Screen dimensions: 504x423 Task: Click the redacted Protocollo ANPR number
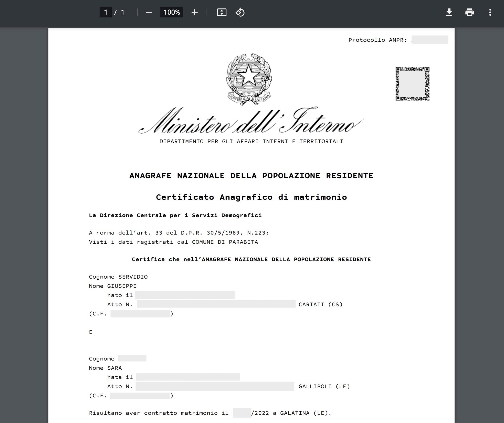tap(430, 40)
